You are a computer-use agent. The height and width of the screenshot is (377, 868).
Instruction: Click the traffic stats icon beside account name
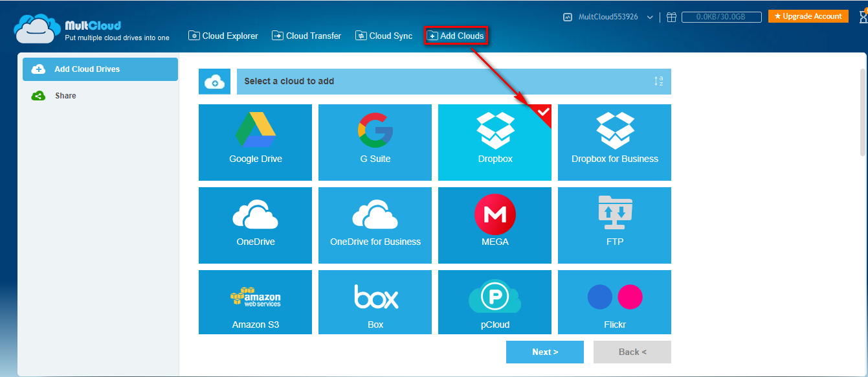[x=568, y=17]
